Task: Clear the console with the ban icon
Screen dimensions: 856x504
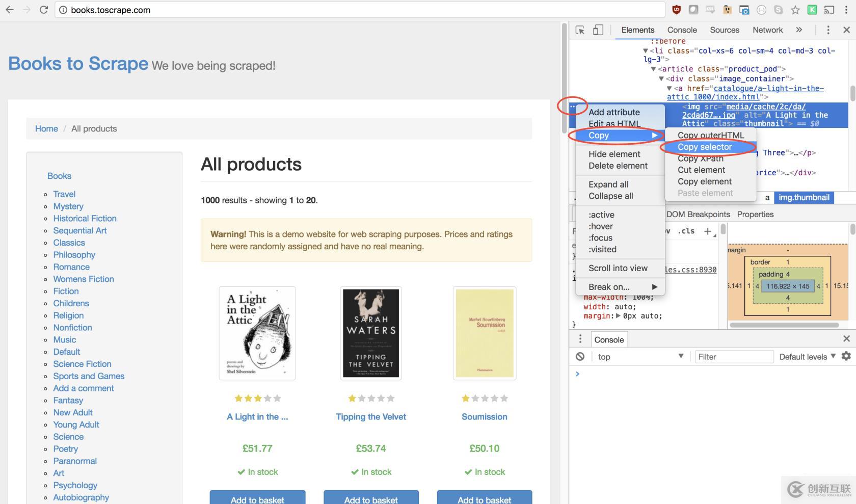Action: (579, 356)
